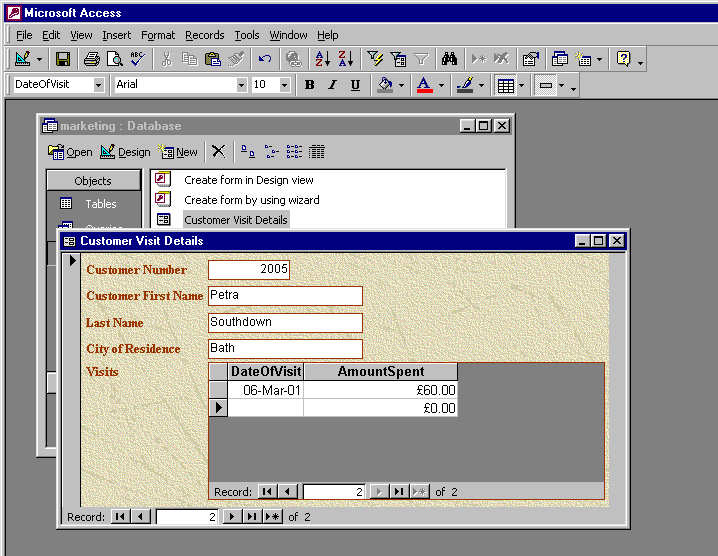Click Filter By Form icon
Screen dimensions: 718x556
pyautogui.click(x=398, y=59)
